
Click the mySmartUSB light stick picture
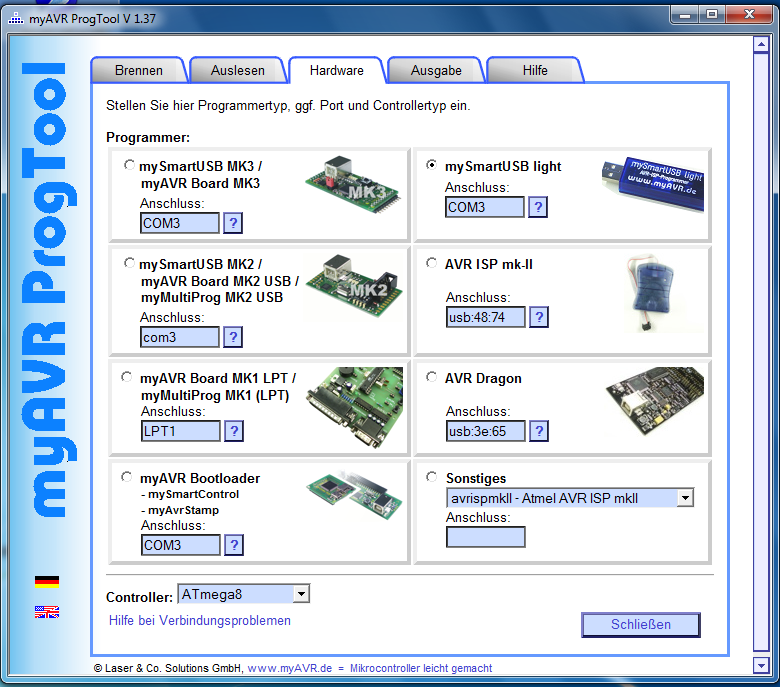653,184
